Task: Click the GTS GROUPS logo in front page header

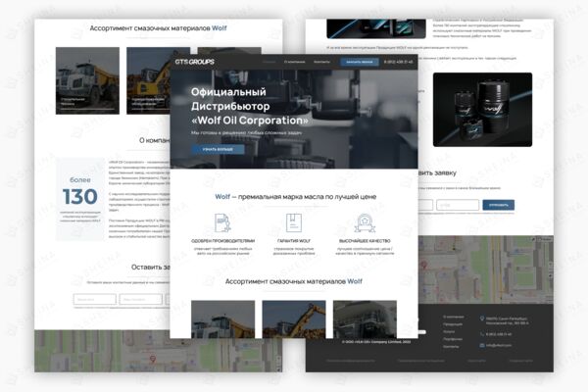Action: click(x=194, y=62)
